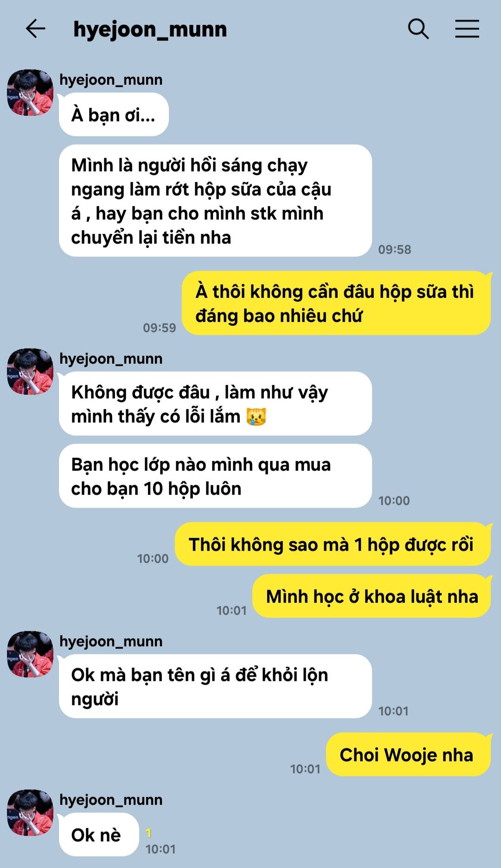
Task: Select the 'Ok mà bạn tên gì' bubble
Action: 215,686
